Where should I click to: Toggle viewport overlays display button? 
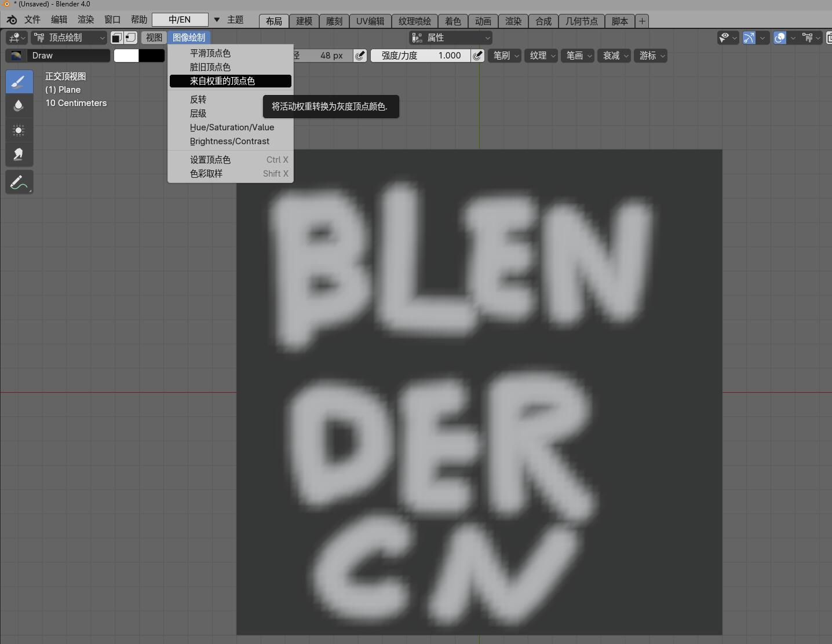(780, 38)
